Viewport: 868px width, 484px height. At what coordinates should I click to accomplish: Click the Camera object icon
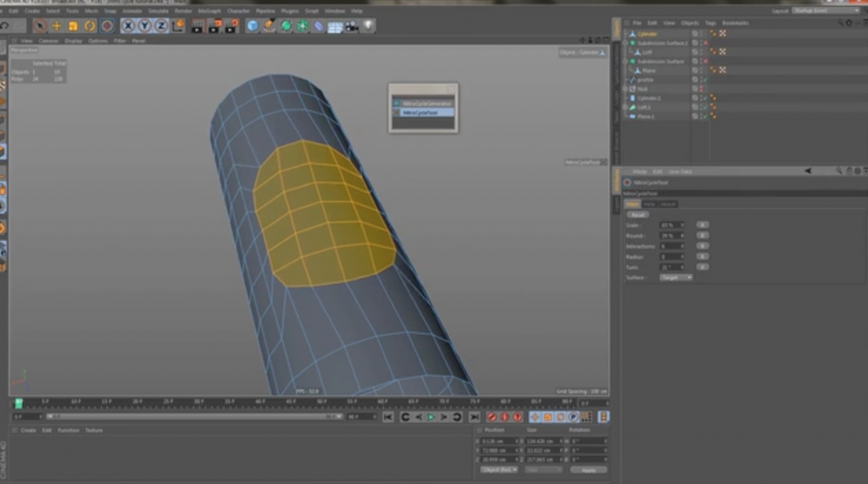352,26
